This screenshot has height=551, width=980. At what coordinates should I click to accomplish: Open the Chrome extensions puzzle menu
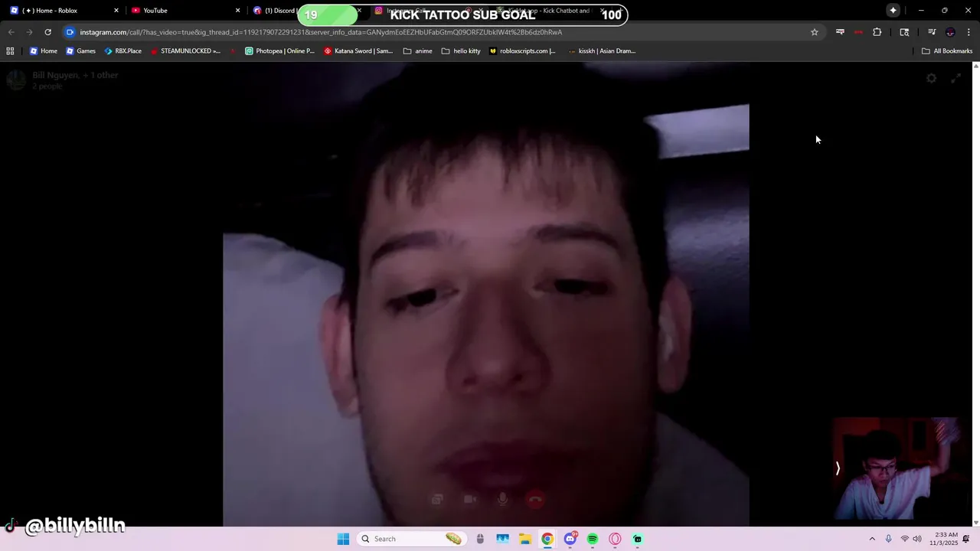[877, 32]
